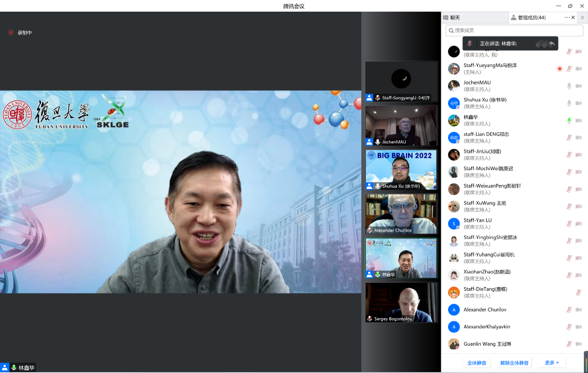Open the 更多 dropdown at panel bottom
Viewport: 588px width, 373px height.
(x=552, y=363)
